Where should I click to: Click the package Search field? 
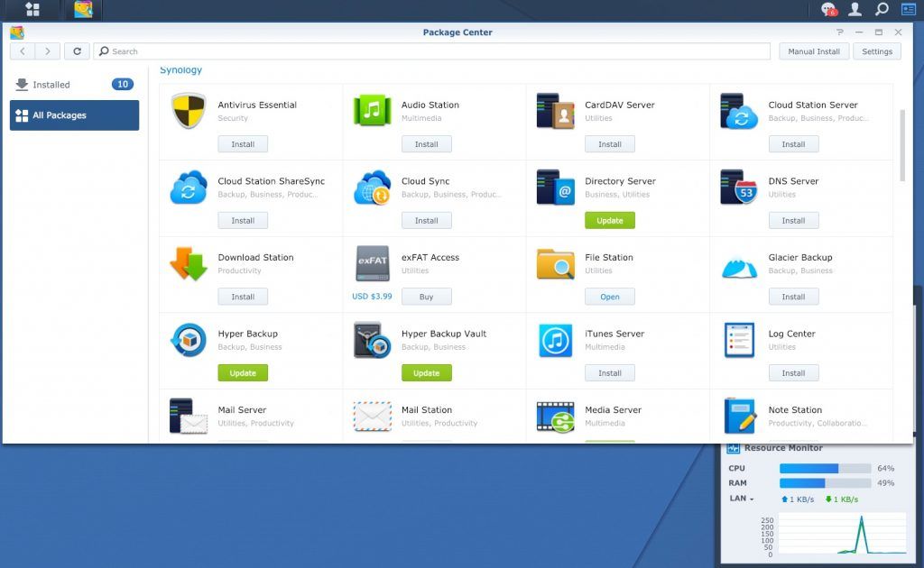point(431,51)
